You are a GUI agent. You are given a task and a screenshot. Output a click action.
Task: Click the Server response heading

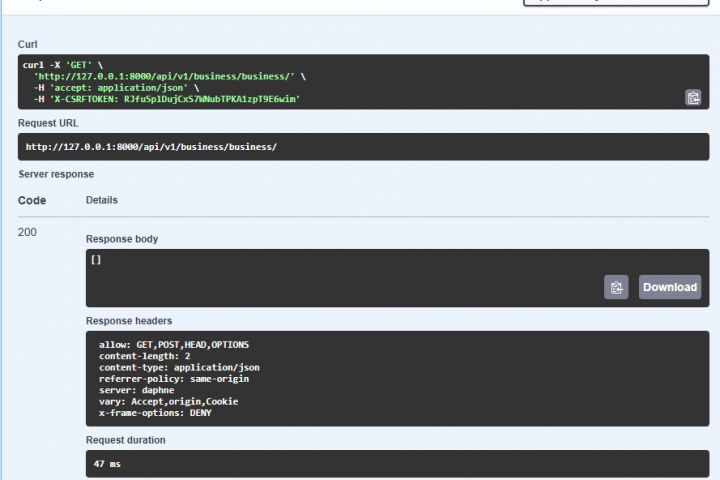point(56,174)
